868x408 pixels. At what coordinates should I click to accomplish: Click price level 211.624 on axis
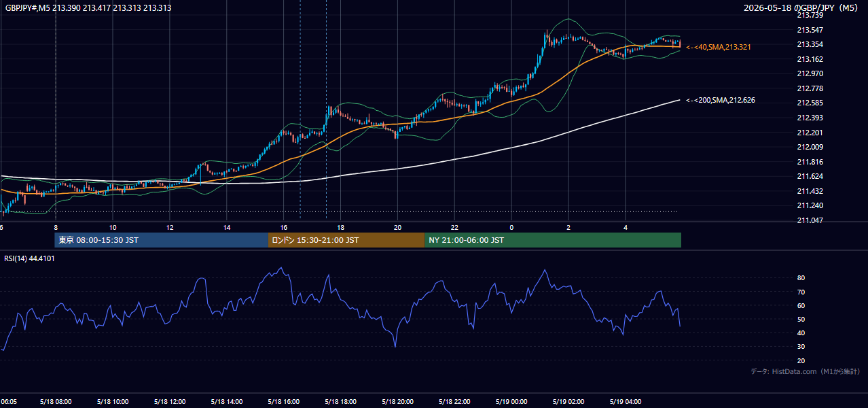tap(810, 176)
